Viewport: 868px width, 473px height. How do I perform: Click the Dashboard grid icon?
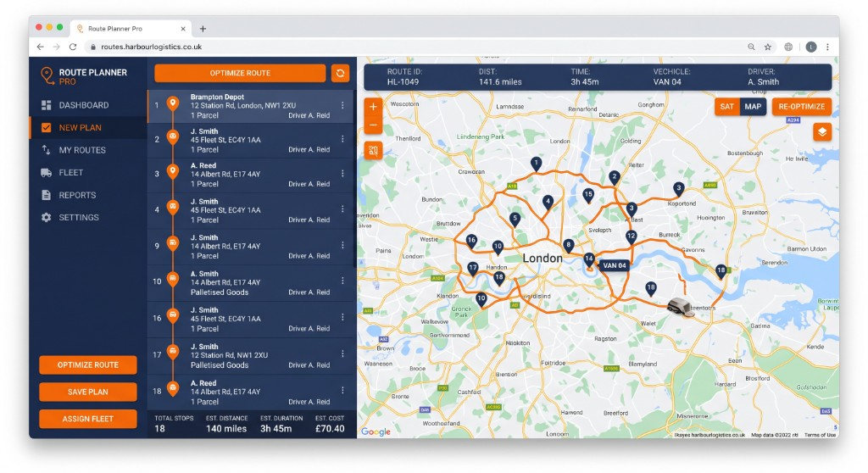(x=46, y=105)
